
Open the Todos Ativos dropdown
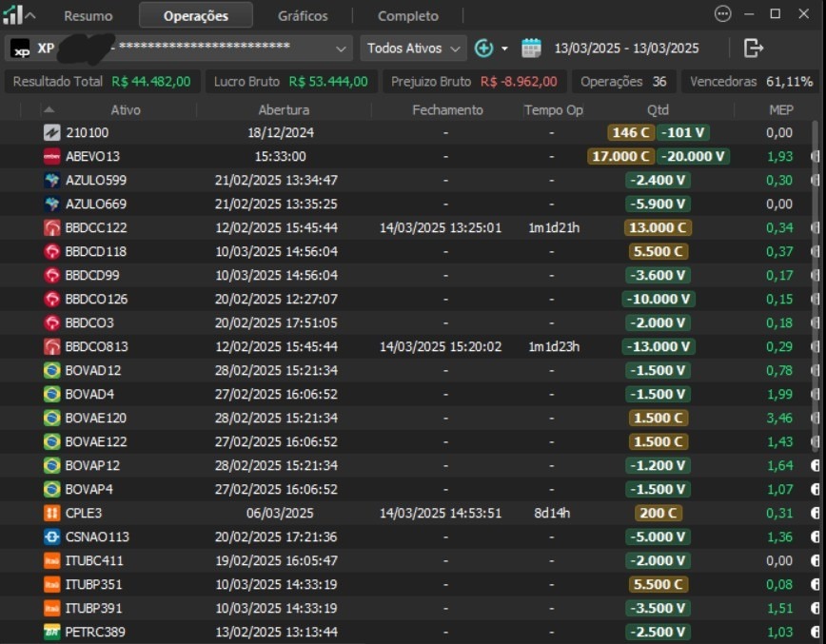(413, 49)
